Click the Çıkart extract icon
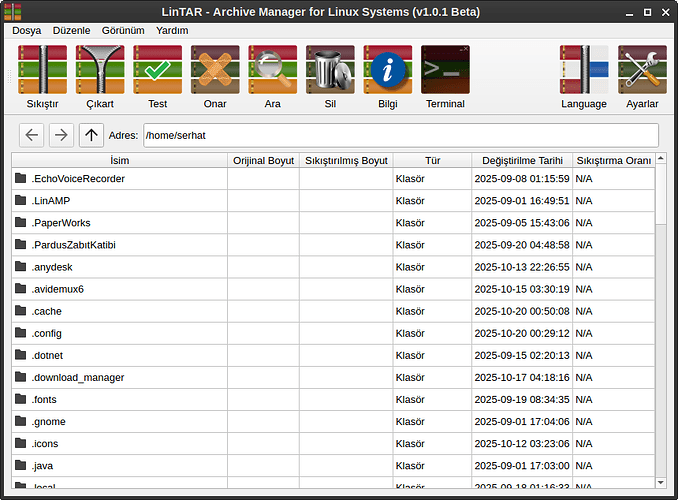 tap(99, 70)
